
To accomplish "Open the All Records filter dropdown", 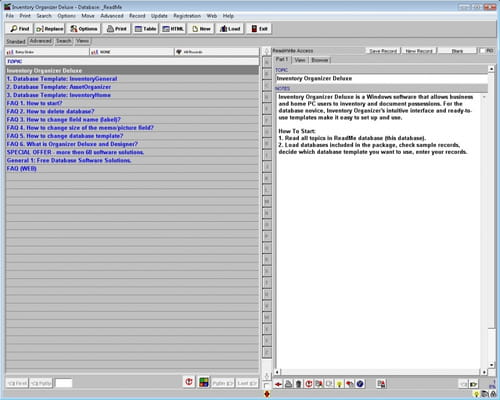I will pos(217,52).
